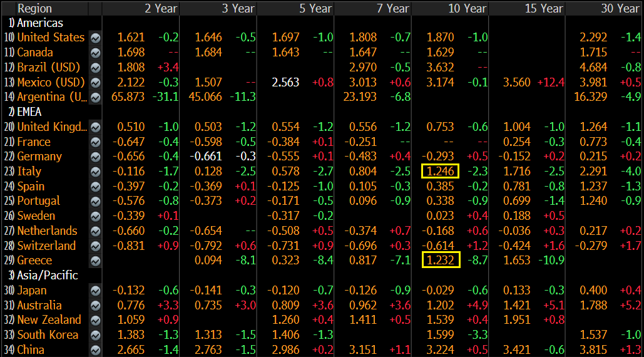
Task: Click China 30 Year yield 3.815
Action: pos(593,350)
